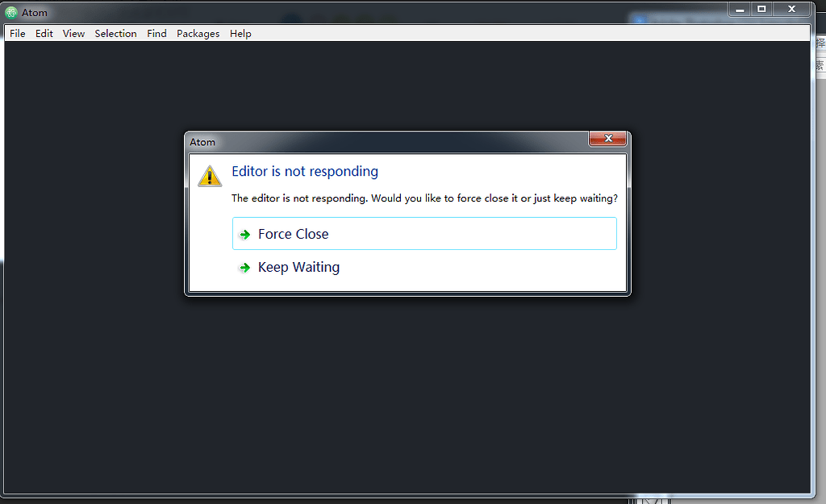Viewport: 826px width, 504px height.
Task: Maximize the Atom main window
Action: coord(761,9)
